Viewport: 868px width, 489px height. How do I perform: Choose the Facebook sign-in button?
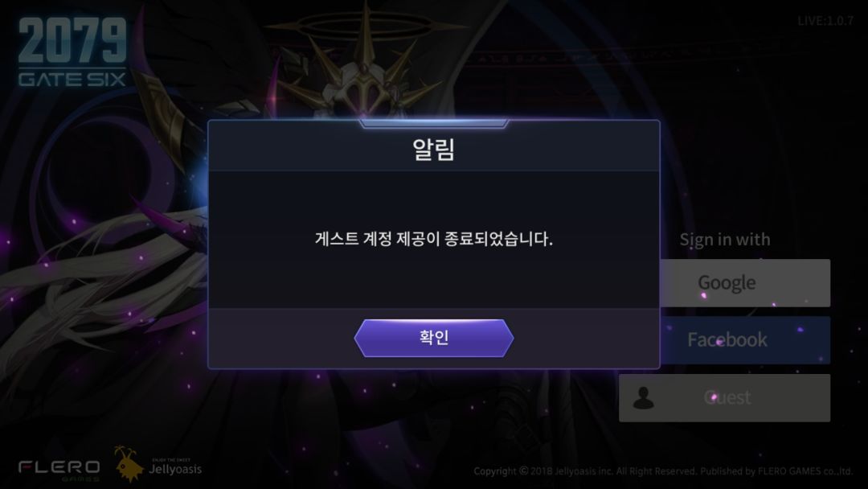pos(745,340)
